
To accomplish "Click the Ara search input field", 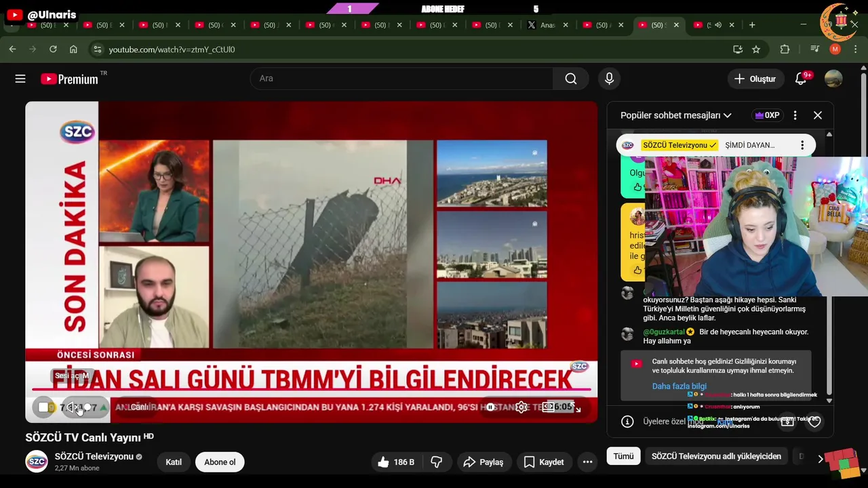I will click(401, 79).
